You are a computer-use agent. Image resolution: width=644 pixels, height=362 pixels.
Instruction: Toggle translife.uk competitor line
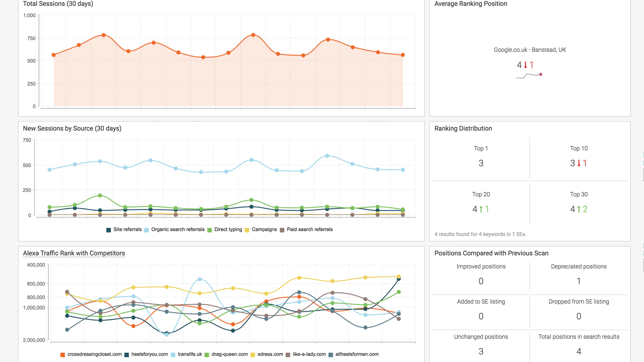click(190, 354)
